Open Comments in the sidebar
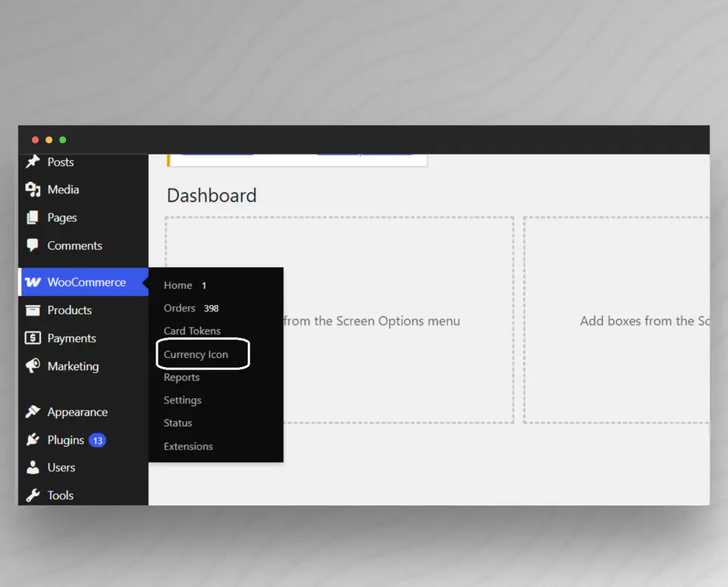 click(x=75, y=246)
